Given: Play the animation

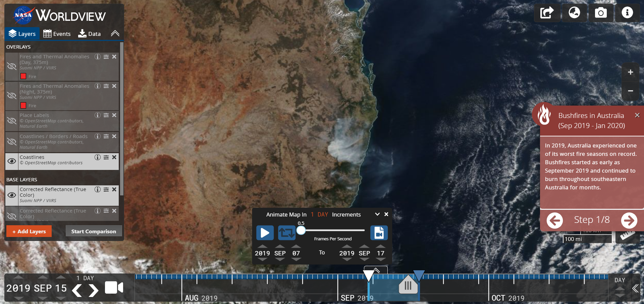Looking at the screenshot, I should (265, 233).
